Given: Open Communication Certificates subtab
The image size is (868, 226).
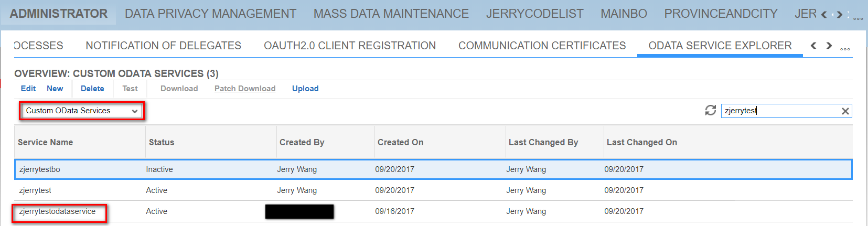Looking at the screenshot, I should point(542,46).
